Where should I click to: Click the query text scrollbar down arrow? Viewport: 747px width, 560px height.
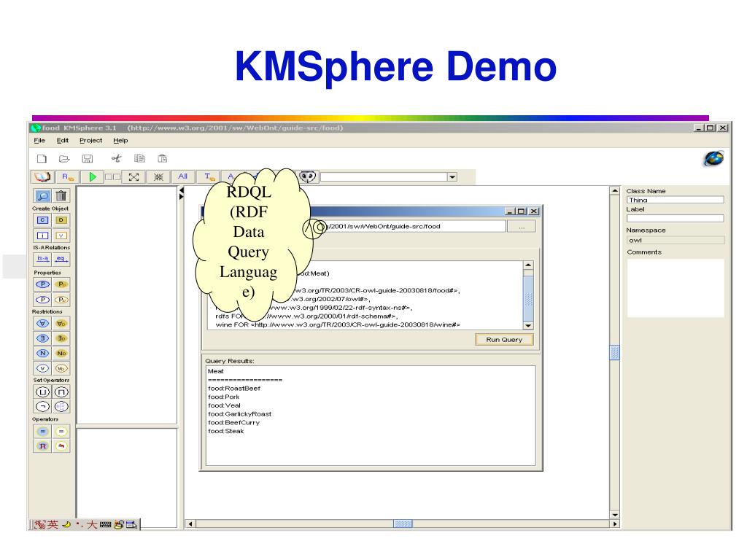(x=528, y=325)
